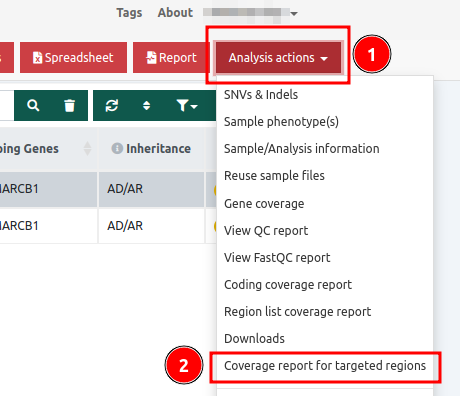This screenshot has height=396, width=460.
Task: Sort by the Genes column arrows
Action: [x=87, y=149]
